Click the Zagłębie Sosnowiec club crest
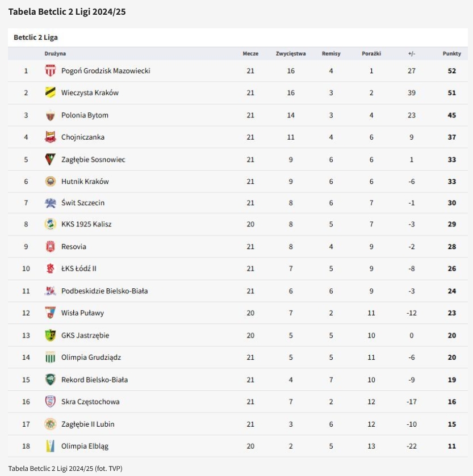Viewport: 473px width, 476px height. click(x=51, y=159)
